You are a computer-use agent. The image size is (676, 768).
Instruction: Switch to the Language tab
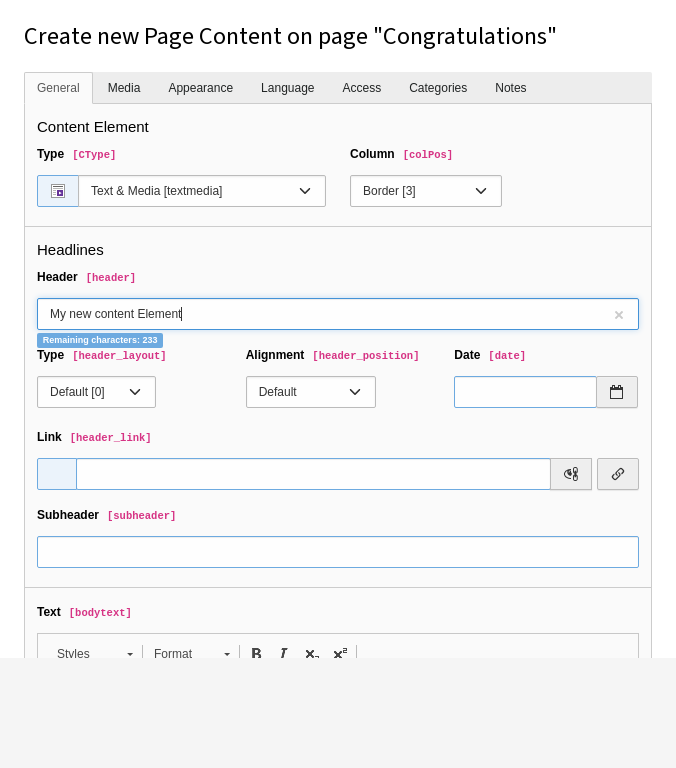(x=288, y=88)
